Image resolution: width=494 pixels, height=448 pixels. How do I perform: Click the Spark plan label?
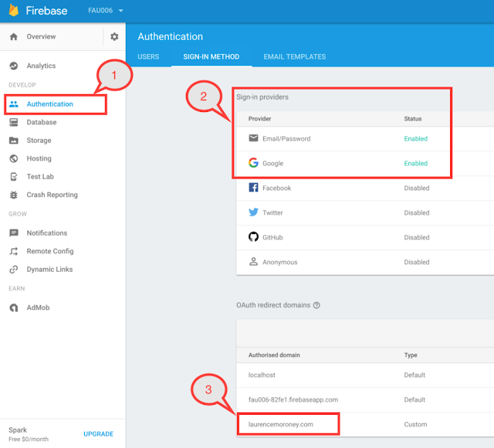pyautogui.click(x=18, y=430)
